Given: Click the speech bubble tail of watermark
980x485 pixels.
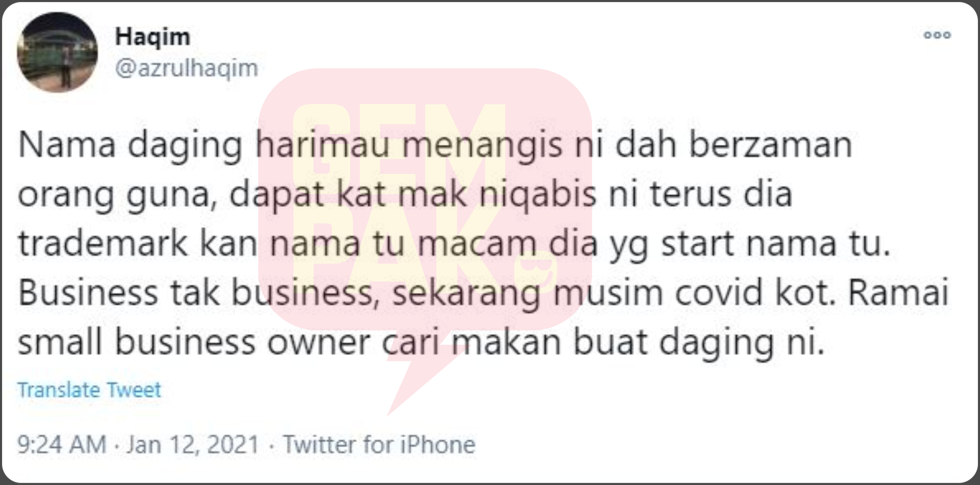Looking at the screenshot, I should [x=419, y=377].
